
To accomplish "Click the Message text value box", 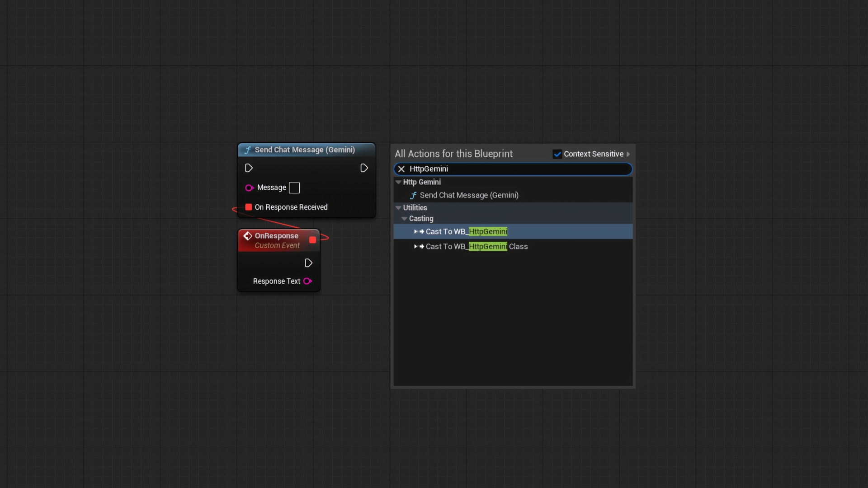I will point(294,188).
